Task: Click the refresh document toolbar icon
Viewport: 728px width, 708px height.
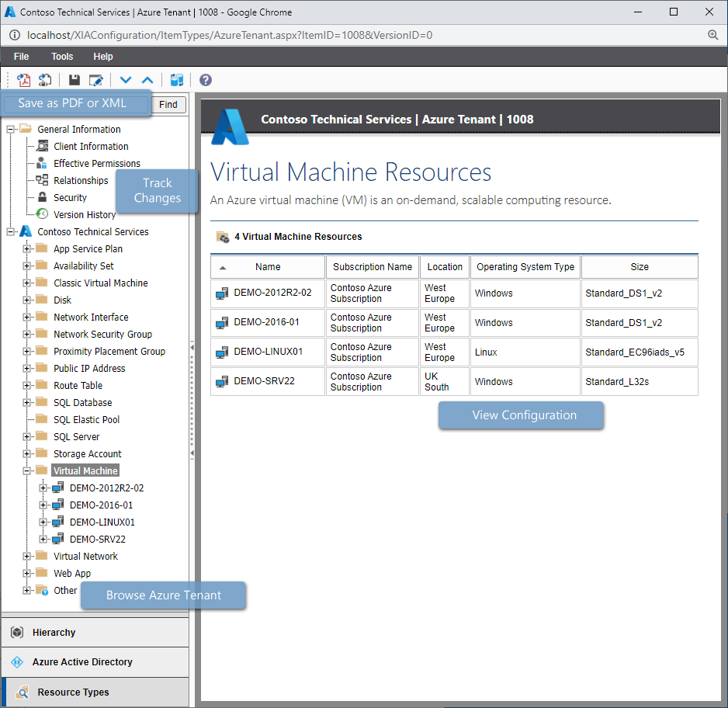Action: tap(45, 80)
